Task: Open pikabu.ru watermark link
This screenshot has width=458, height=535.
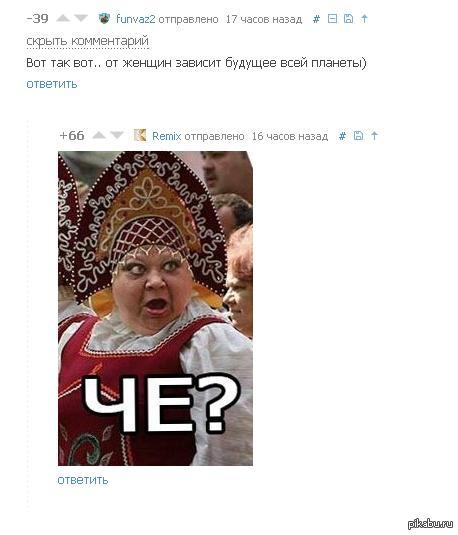Action: [x=431, y=524]
